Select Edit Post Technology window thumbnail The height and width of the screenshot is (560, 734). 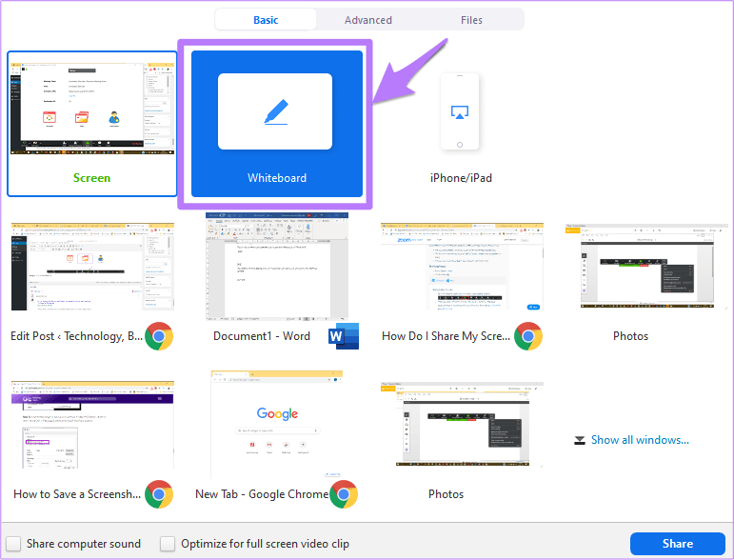point(92,267)
